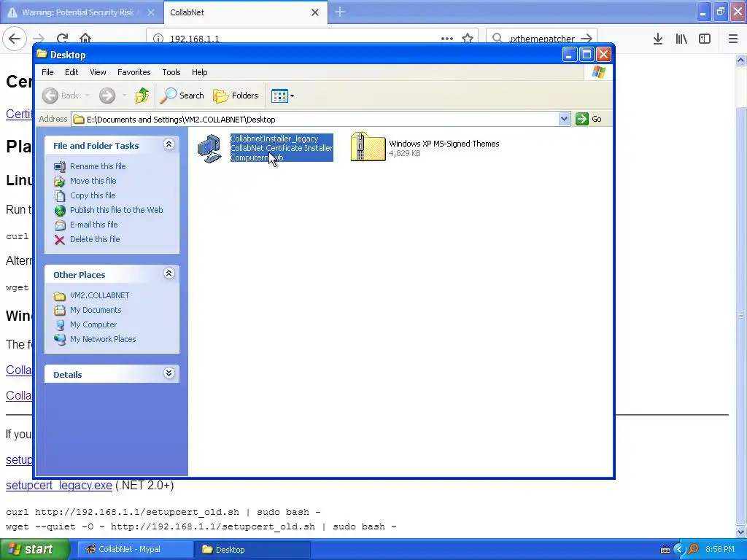Click the Desktop taskbar button
Screen dimensions: 747x560
tap(252, 550)
